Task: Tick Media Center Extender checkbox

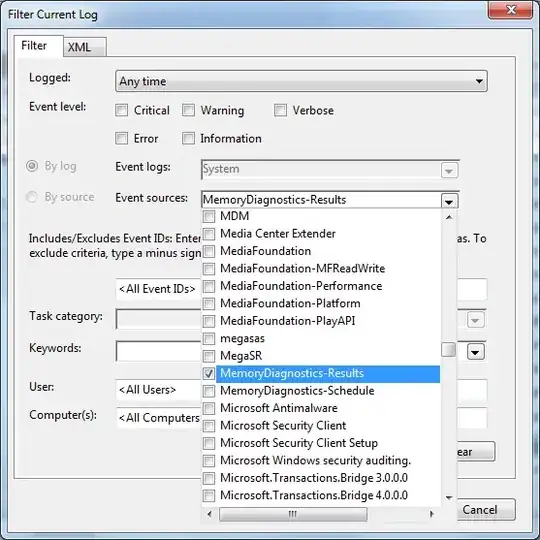Action: (x=209, y=234)
